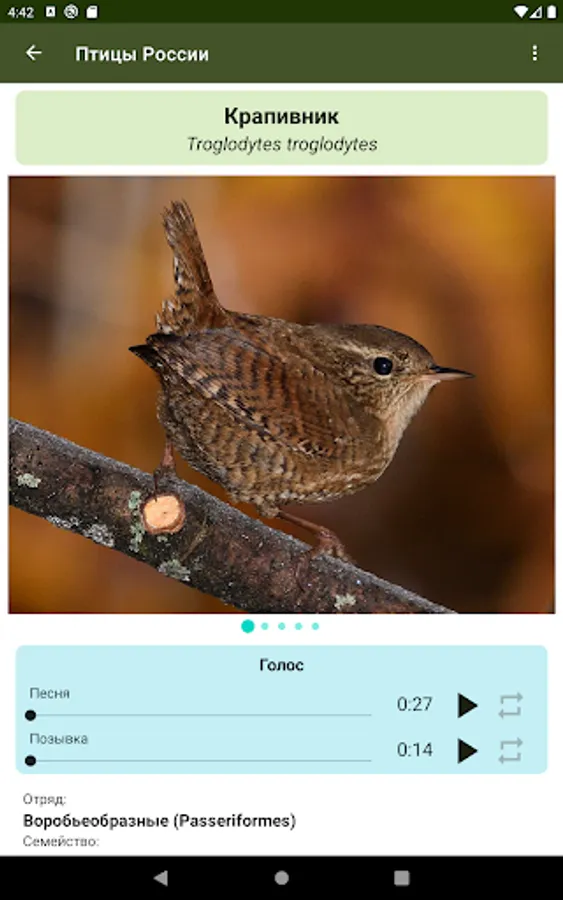Switch to the second photo dot
The width and height of the screenshot is (563, 900).
pyautogui.click(x=265, y=626)
